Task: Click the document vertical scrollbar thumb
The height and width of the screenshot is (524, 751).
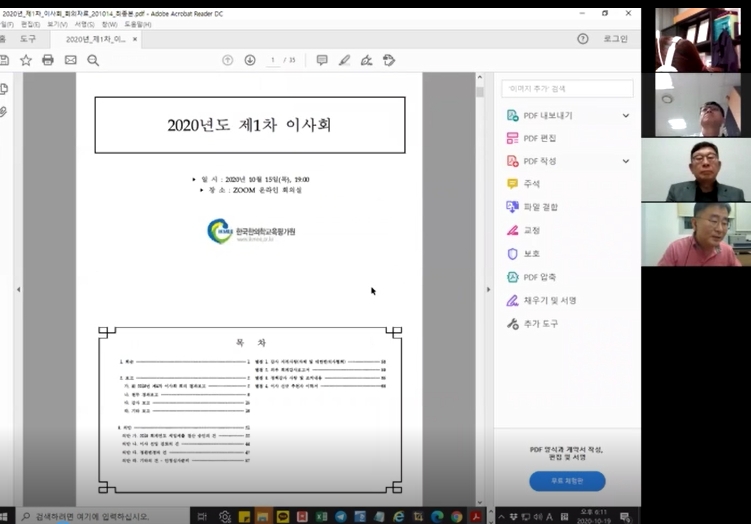Action: [479, 91]
